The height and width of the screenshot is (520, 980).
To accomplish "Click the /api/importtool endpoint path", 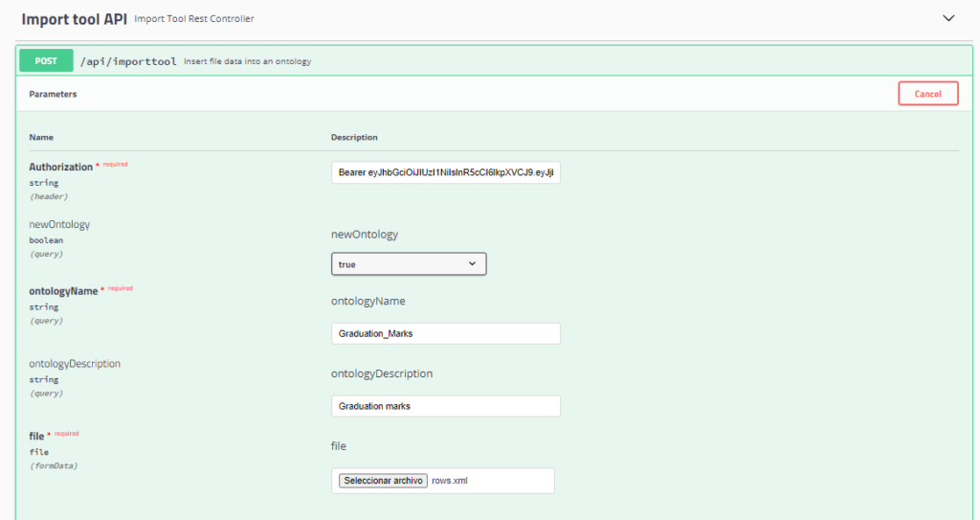I will click(128, 61).
